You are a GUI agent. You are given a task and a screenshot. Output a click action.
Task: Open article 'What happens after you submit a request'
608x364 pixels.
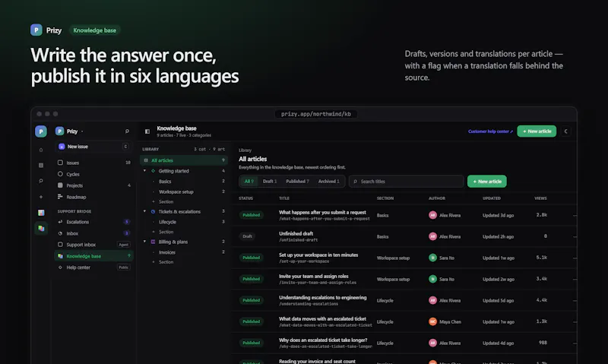point(322,213)
